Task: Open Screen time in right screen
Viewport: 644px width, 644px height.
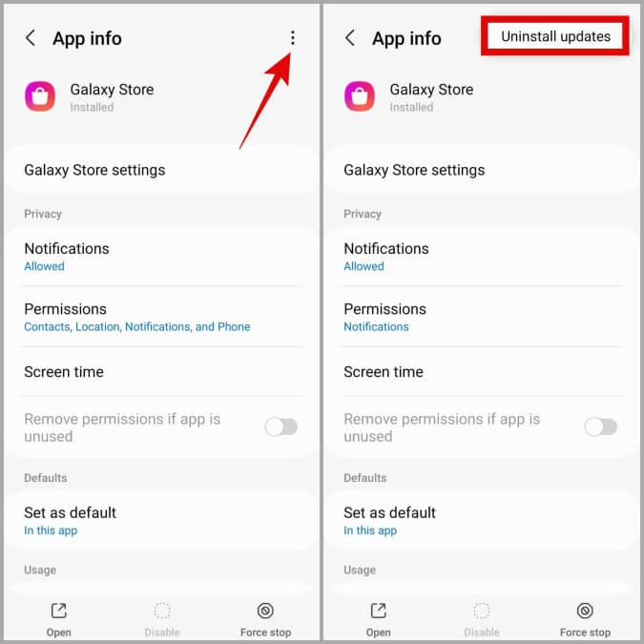Action: coord(482,372)
